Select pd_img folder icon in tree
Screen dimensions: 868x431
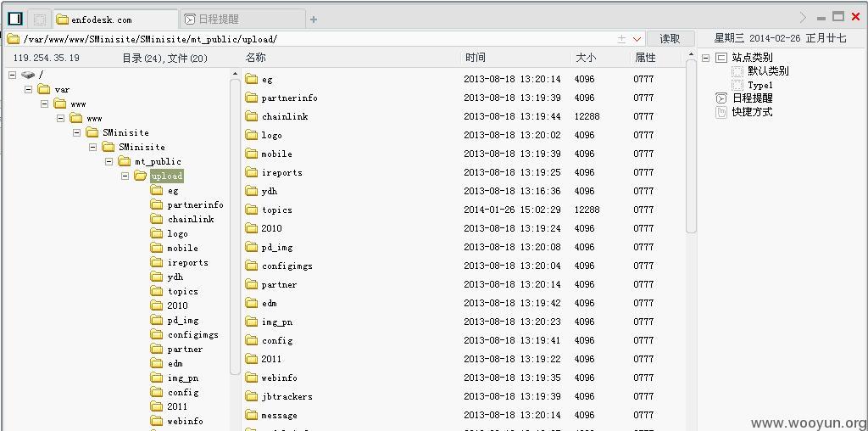157,320
